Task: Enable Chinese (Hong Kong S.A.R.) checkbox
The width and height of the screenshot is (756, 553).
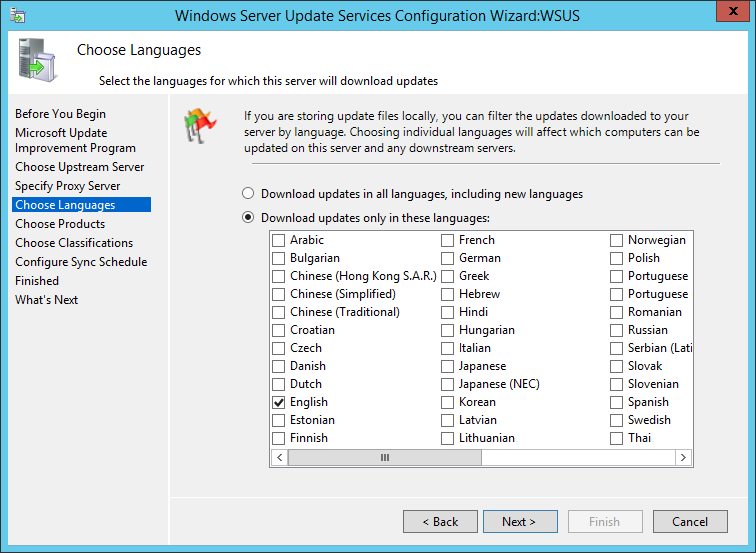Action: (x=279, y=276)
